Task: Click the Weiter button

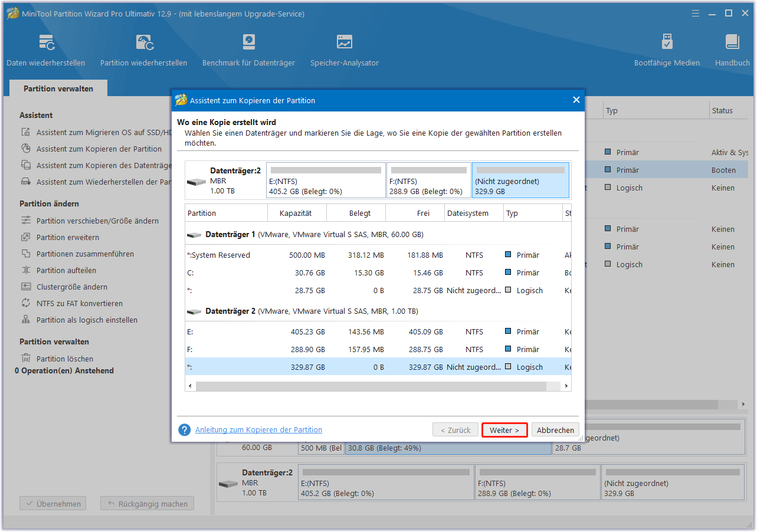Action: [x=504, y=430]
